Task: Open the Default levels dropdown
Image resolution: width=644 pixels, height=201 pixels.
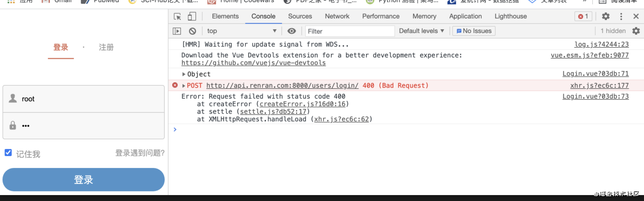Action: [421, 31]
